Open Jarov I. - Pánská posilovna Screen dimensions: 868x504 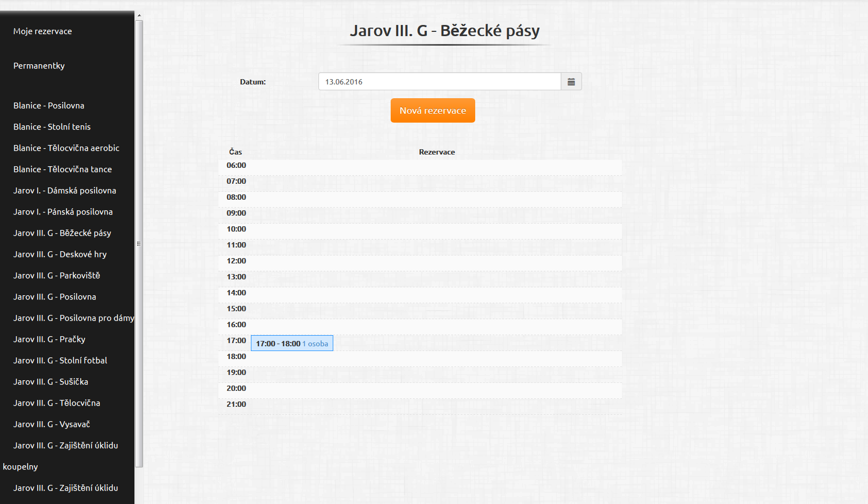tap(63, 212)
